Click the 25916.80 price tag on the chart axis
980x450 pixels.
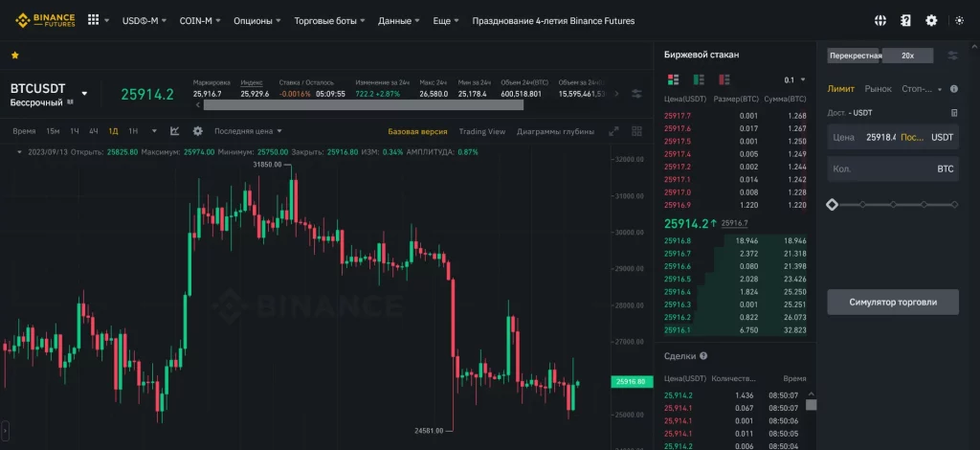632,381
